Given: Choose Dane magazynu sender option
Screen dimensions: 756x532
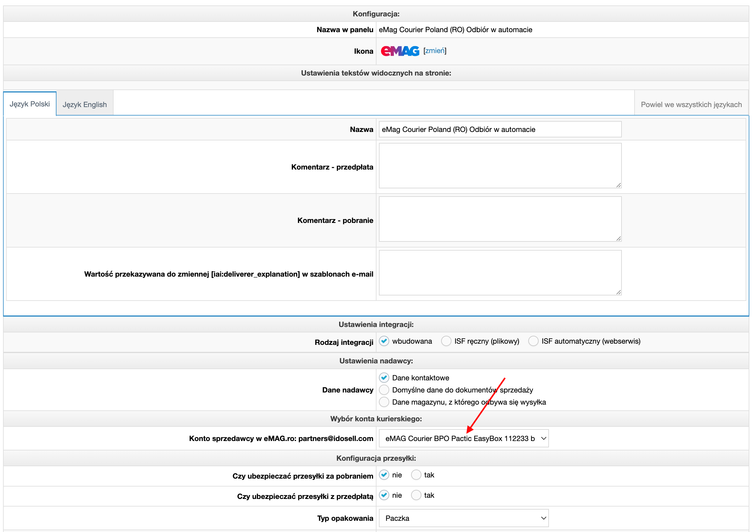Looking at the screenshot, I should 384,402.
